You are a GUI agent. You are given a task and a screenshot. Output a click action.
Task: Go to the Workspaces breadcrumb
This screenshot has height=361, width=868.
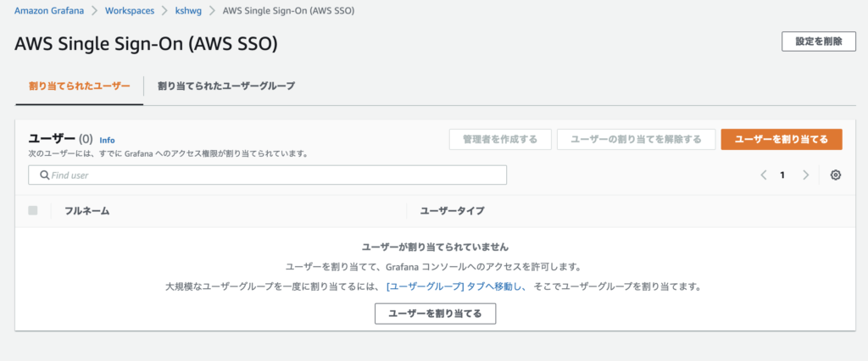click(129, 10)
